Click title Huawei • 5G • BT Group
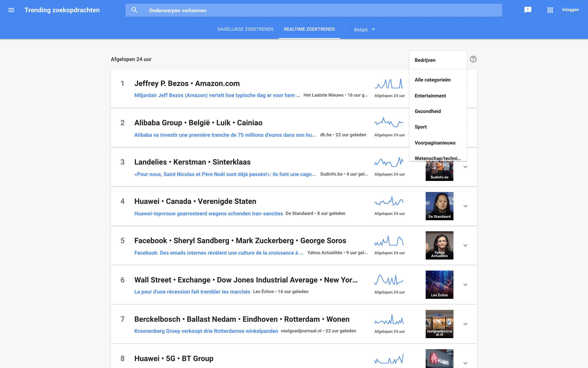The width and height of the screenshot is (588, 368). 174,359
